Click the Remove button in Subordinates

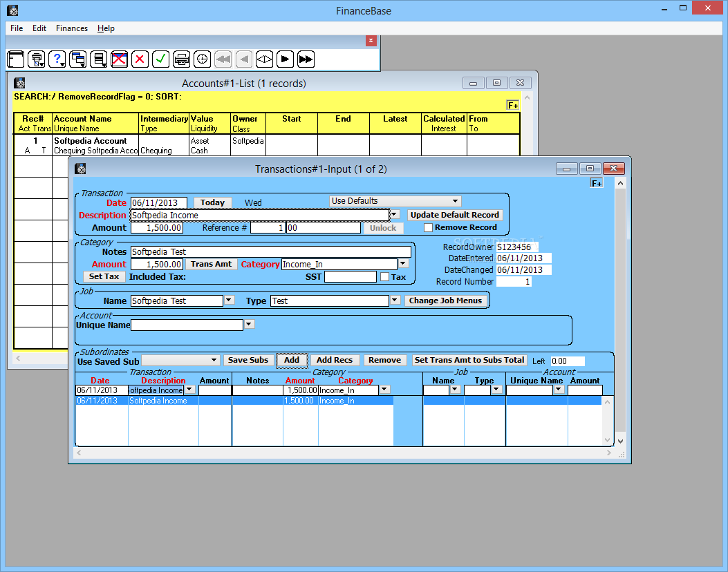(x=384, y=360)
